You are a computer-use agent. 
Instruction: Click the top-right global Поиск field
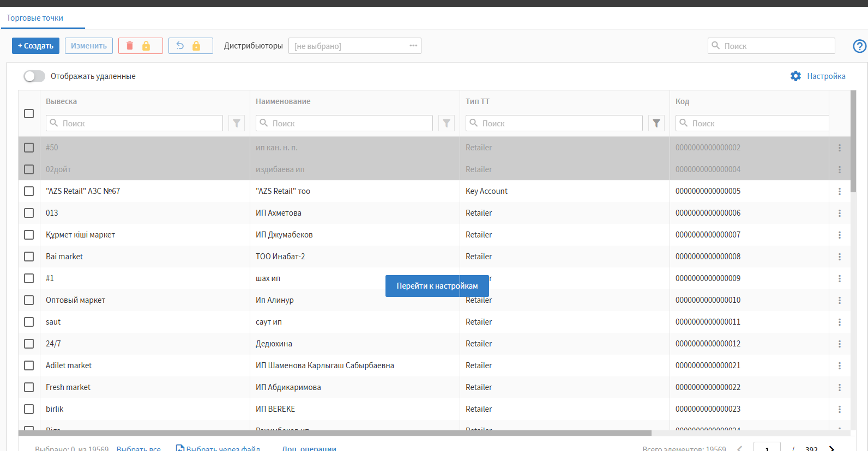point(771,46)
